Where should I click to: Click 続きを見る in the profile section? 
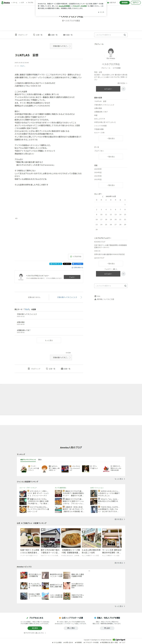[122, 83]
